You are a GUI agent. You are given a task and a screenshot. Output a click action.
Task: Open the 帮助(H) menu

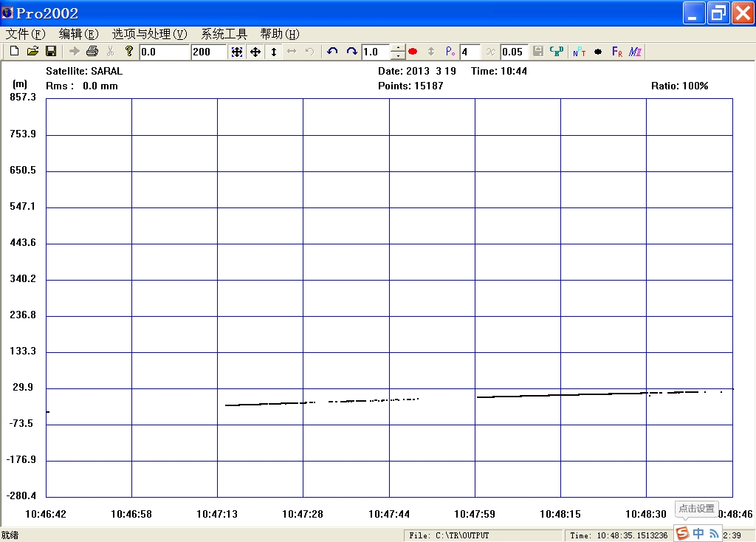click(x=280, y=34)
